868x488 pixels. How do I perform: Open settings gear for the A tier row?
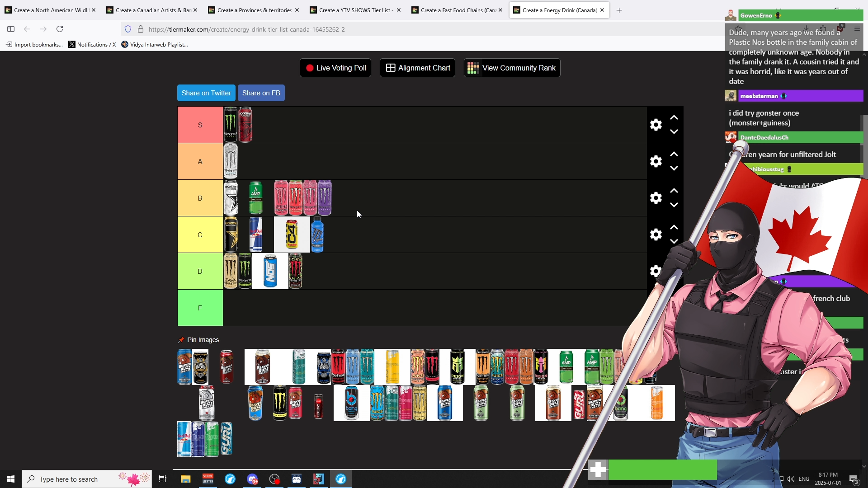pyautogui.click(x=656, y=161)
